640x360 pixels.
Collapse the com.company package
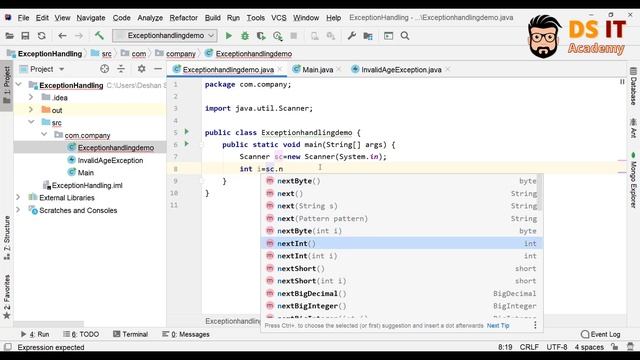pyautogui.click(x=44, y=134)
